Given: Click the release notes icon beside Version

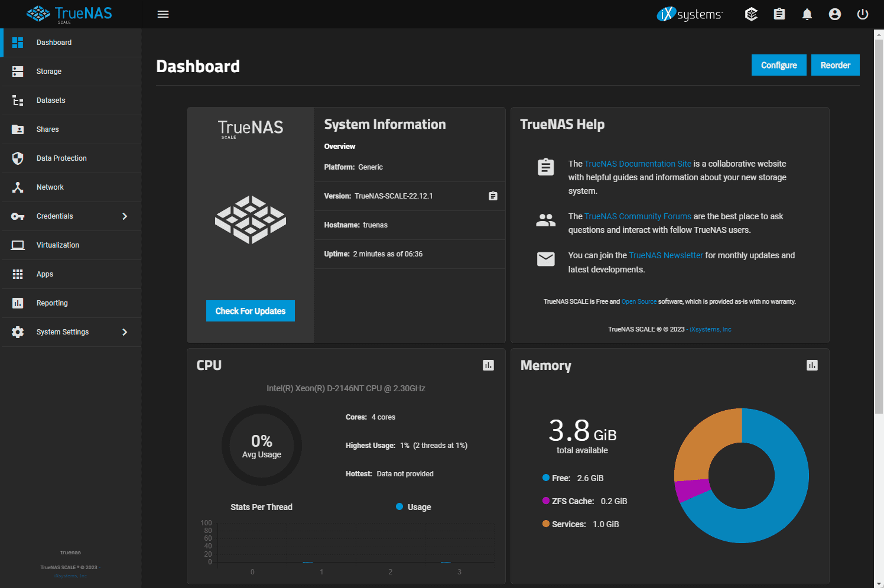Looking at the screenshot, I should coord(493,196).
